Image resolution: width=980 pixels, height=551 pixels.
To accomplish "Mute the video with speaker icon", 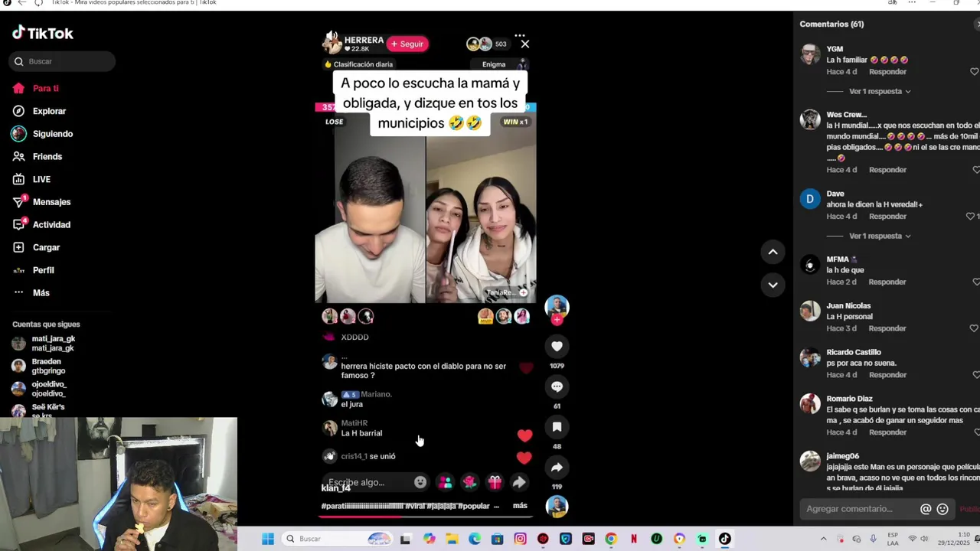I will tap(332, 35).
